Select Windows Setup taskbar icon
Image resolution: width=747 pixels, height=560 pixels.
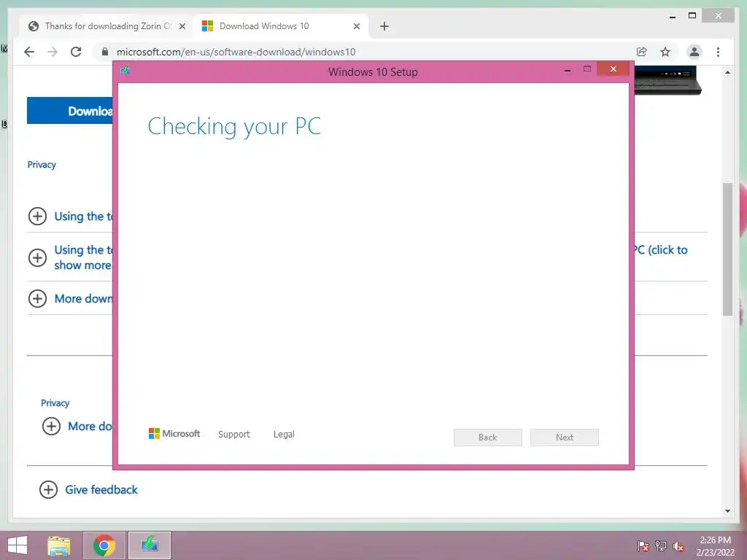[x=150, y=545]
